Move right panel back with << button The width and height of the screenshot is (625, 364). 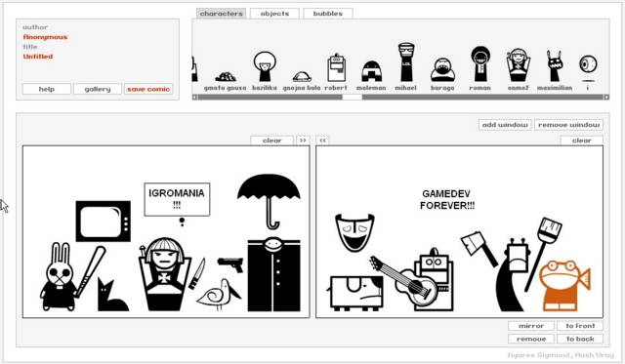tap(322, 141)
